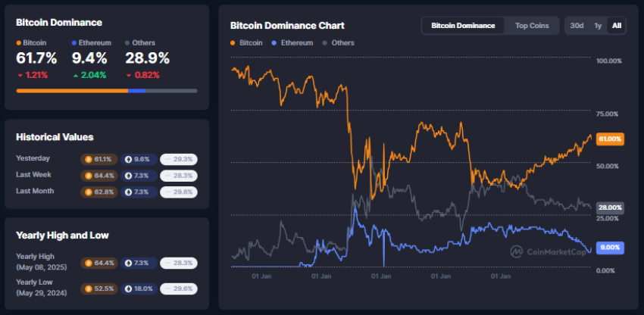Click Yearly Low Ethereum 18.0% badge
The width and height of the screenshot is (644, 315).
coord(139,288)
